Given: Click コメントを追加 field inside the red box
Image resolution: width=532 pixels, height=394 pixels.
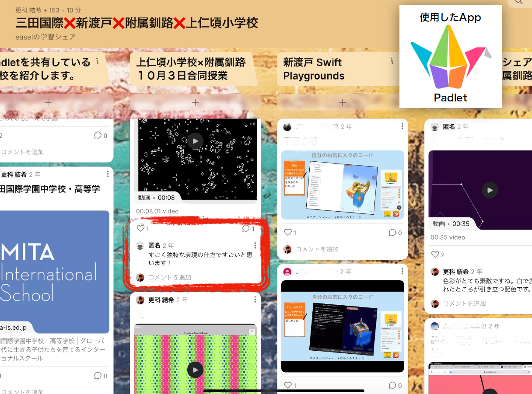Looking at the screenshot, I should [170, 277].
